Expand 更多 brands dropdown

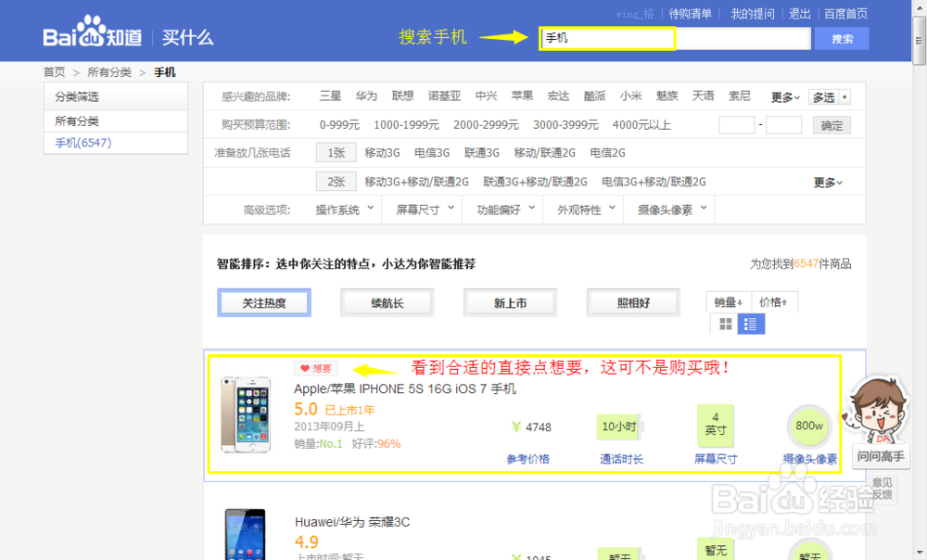click(785, 97)
